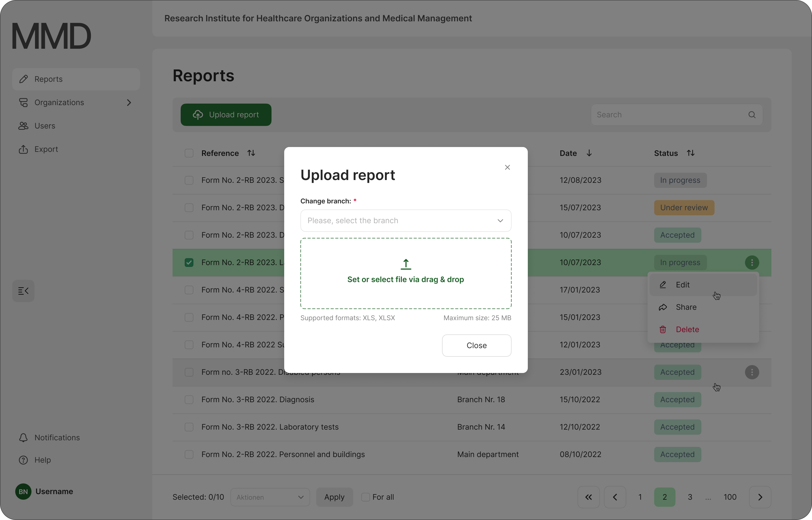Sort by Status column arrows
Image resolution: width=812 pixels, height=520 pixels.
tap(690, 153)
